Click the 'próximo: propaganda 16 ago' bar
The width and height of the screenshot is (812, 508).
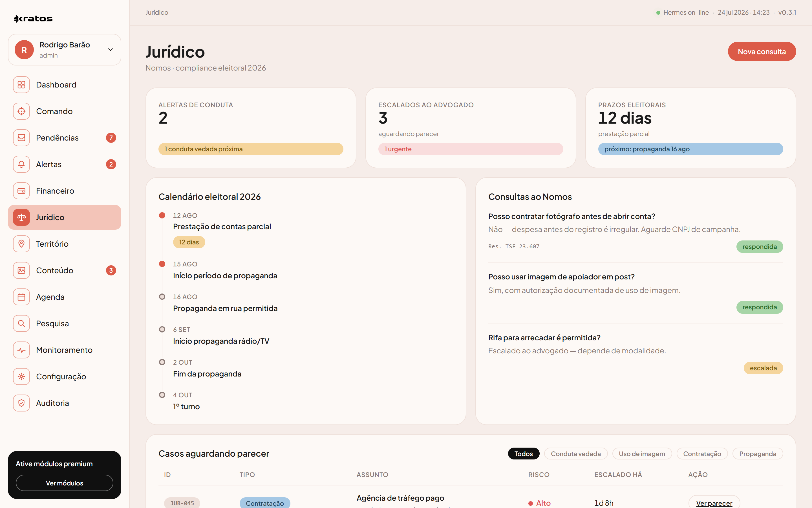coord(690,149)
